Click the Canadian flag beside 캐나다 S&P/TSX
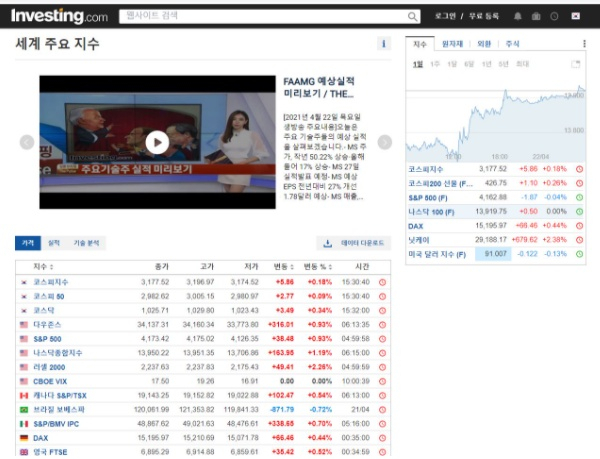This screenshot has width=600, height=459. click(24, 396)
